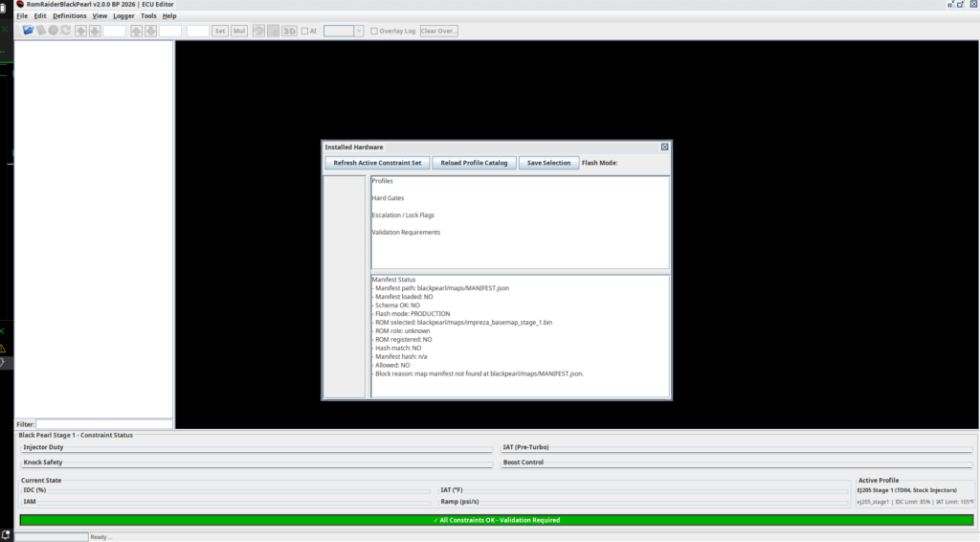
Task: Open the 3D table view icon
Action: tap(290, 31)
